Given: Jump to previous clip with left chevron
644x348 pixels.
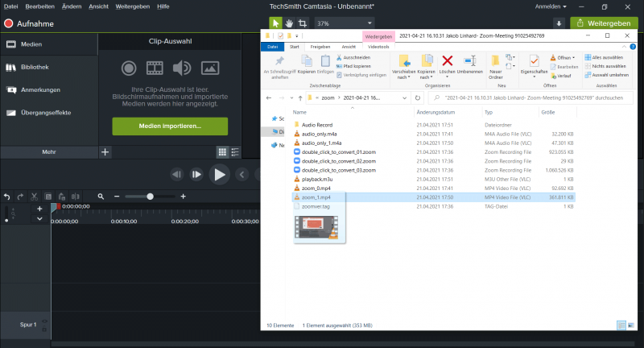Looking at the screenshot, I should tap(242, 175).
